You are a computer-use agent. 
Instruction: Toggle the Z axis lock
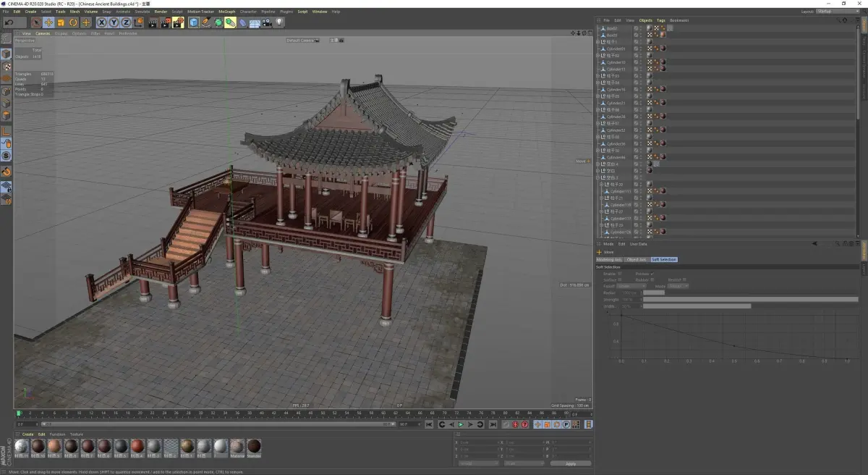click(x=125, y=22)
